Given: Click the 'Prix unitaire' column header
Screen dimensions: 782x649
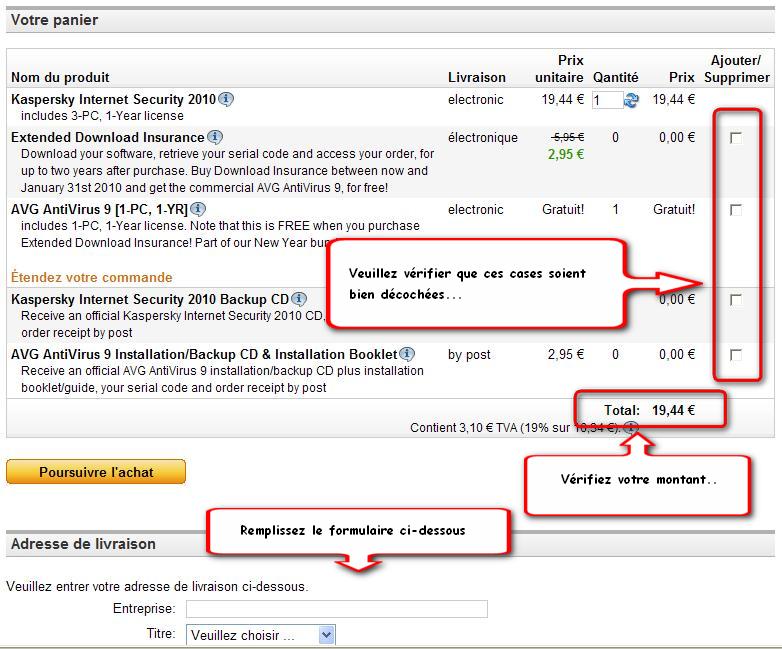Looking at the screenshot, I should (559, 69).
